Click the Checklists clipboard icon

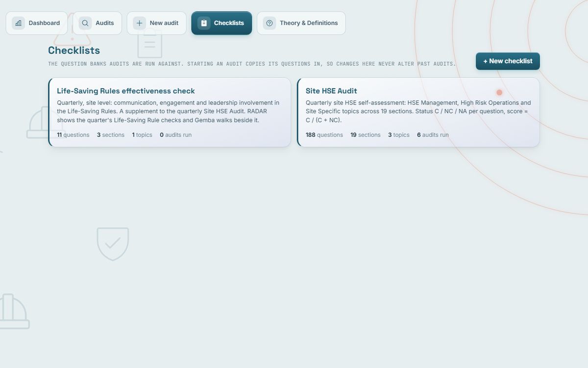(x=204, y=23)
